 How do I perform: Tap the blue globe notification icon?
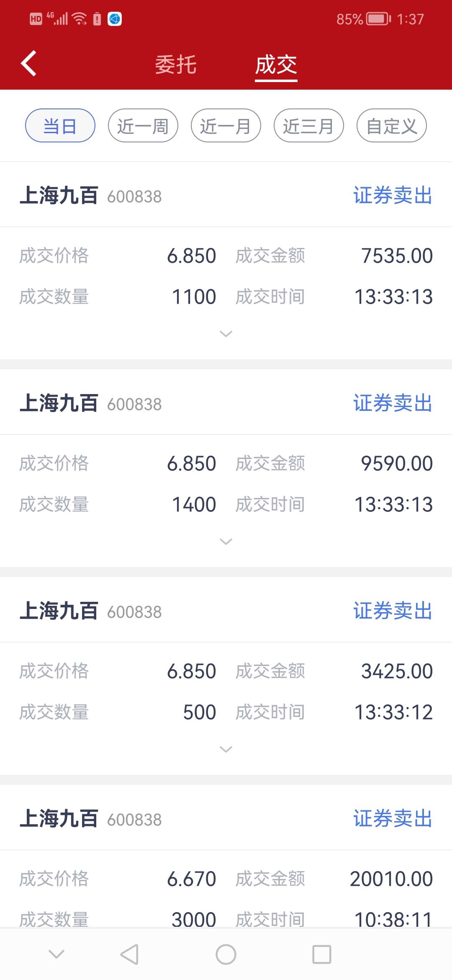tap(115, 19)
